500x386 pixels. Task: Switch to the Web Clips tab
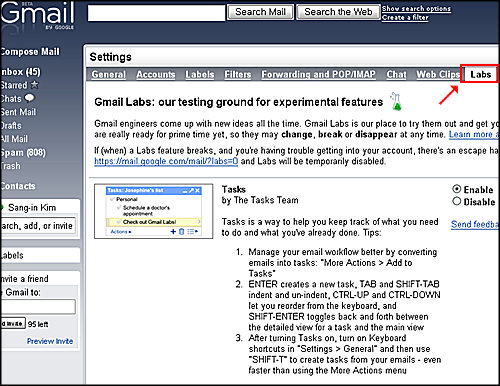click(438, 74)
